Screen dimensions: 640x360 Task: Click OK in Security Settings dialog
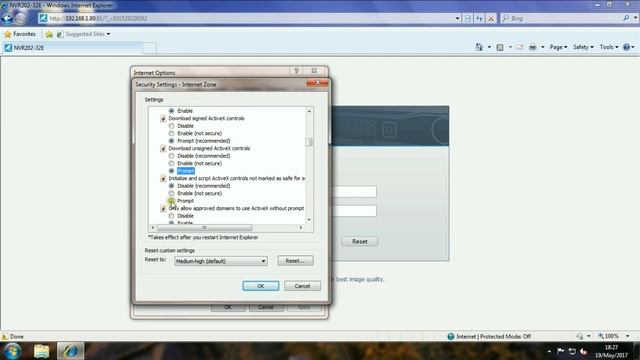261,286
